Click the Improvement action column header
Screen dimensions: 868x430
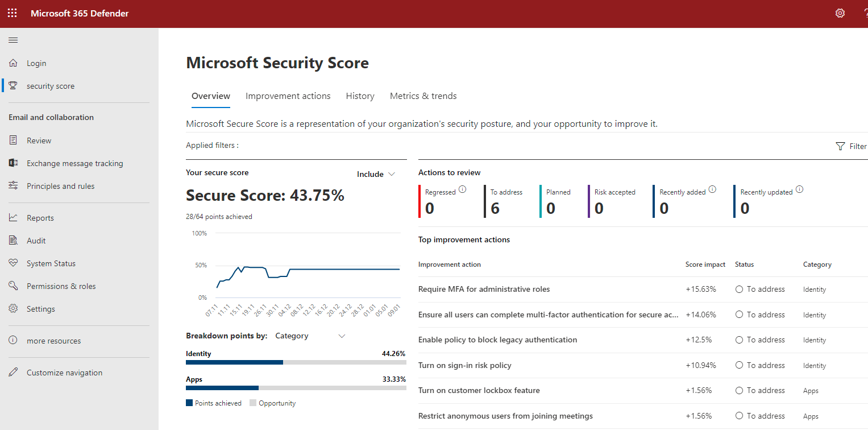click(450, 264)
